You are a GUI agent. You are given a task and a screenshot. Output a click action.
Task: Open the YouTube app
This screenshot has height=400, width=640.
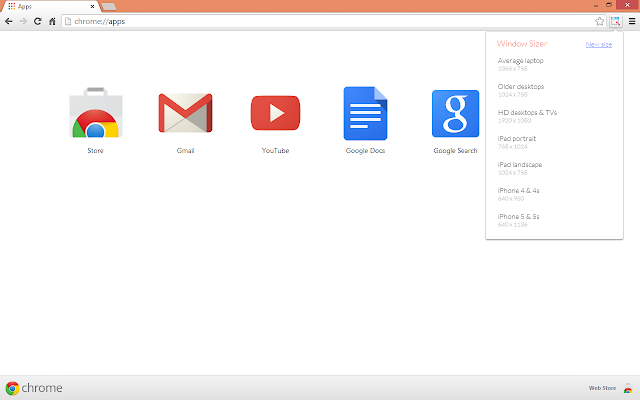pyautogui.click(x=276, y=113)
